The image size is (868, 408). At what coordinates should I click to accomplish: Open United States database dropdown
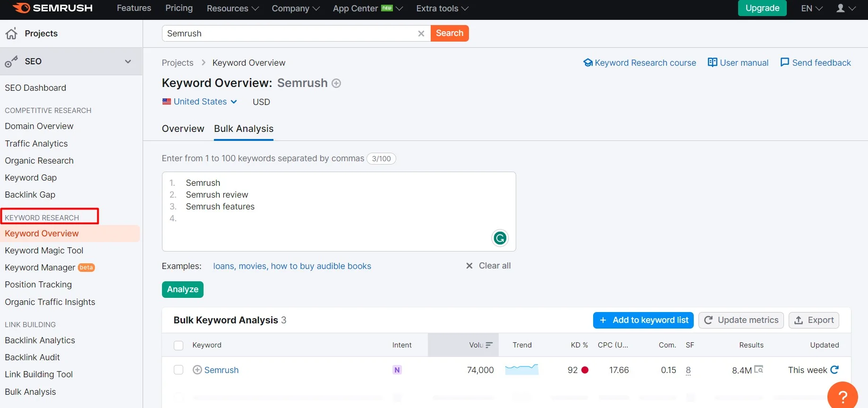point(200,102)
